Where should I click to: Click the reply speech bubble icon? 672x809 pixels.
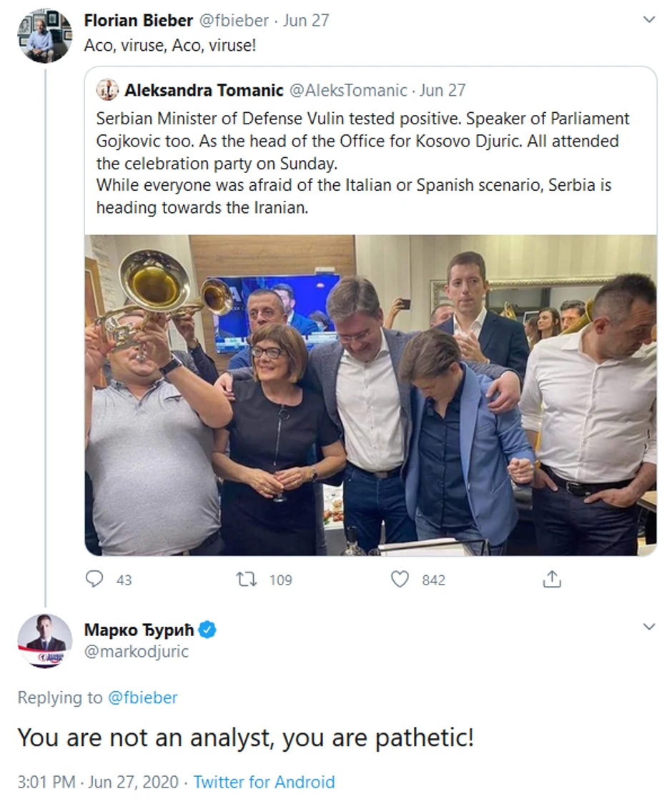(x=94, y=579)
